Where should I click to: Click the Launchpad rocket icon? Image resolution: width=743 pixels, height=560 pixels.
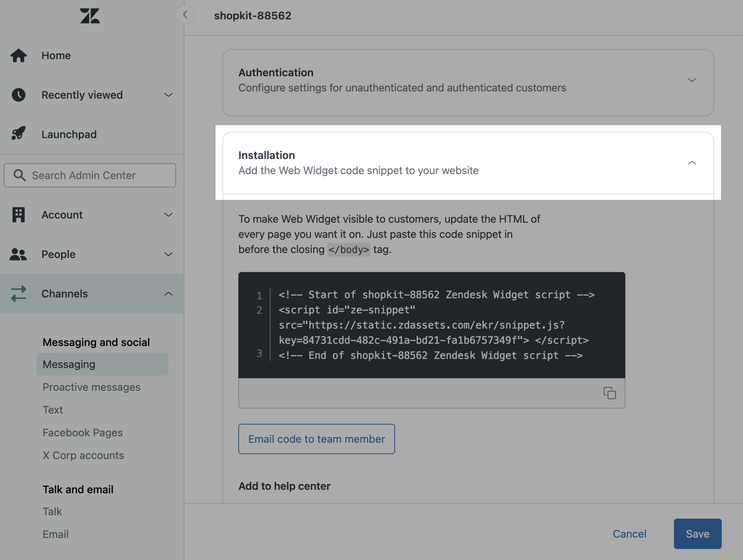click(x=18, y=134)
